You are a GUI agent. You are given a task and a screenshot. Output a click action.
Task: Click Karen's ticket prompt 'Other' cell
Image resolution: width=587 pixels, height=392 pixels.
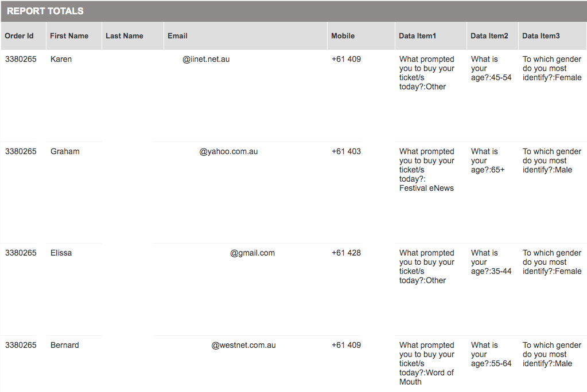(427, 73)
